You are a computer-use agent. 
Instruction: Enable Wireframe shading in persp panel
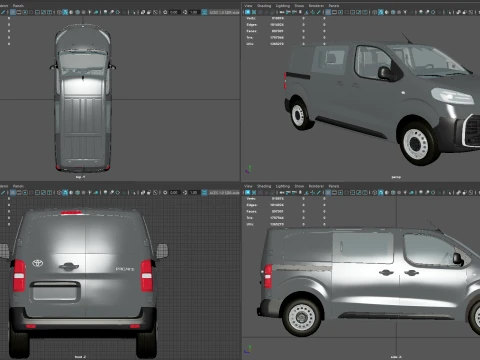(374, 12)
